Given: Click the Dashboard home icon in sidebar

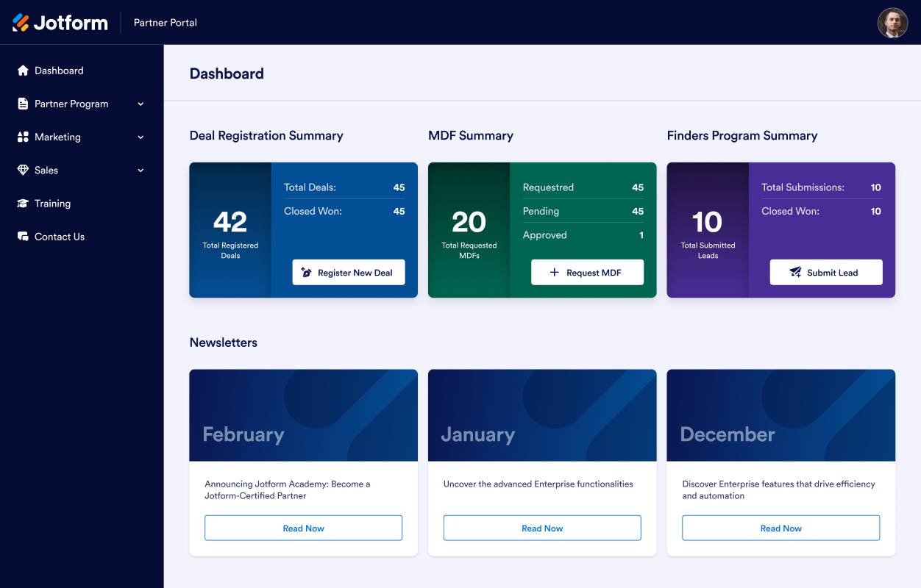Looking at the screenshot, I should 22,70.
